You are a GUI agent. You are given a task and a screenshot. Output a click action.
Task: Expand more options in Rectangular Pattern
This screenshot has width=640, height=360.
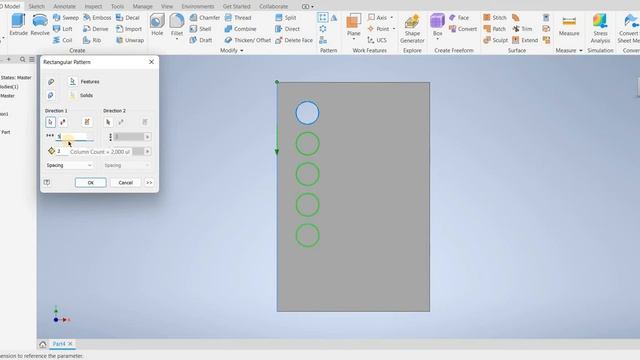149,182
